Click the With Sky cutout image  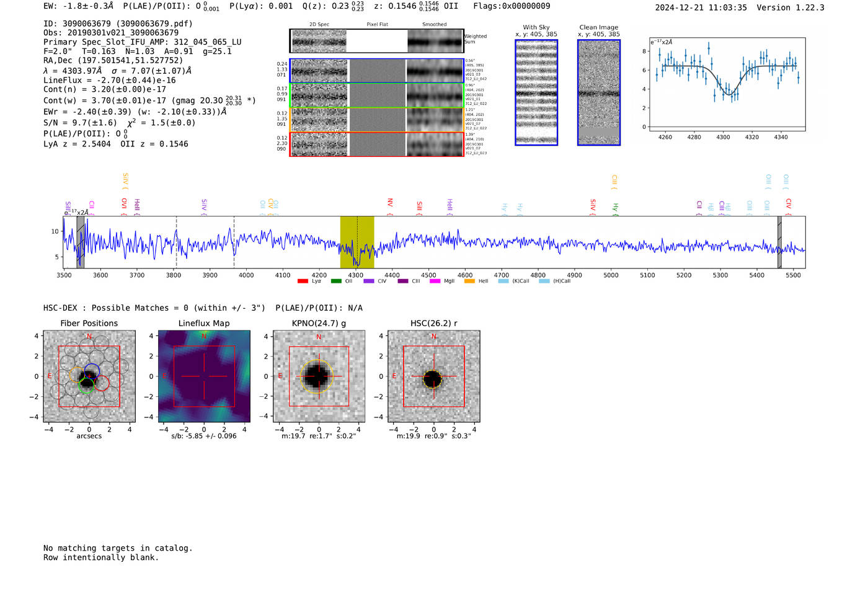536,92
